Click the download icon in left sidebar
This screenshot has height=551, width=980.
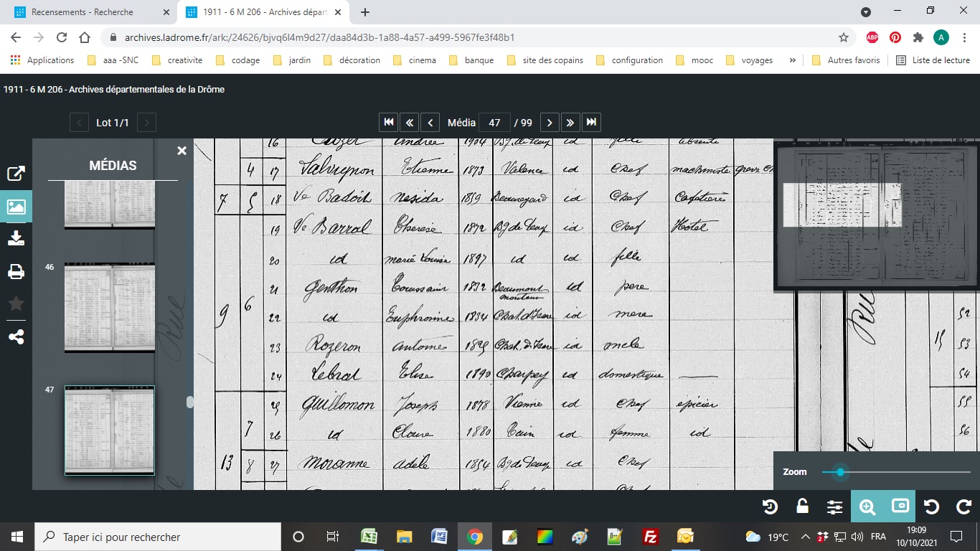(x=16, y=239)
